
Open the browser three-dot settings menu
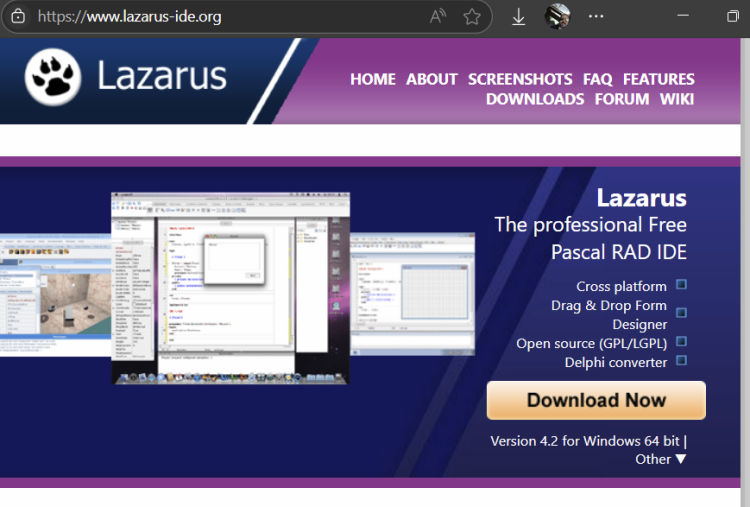click(x=596, y=16)
